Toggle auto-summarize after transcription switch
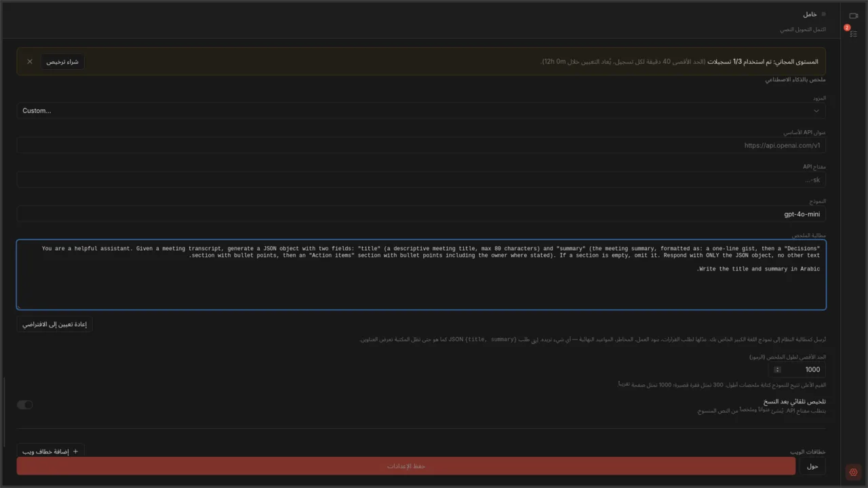 click(25, 405)
